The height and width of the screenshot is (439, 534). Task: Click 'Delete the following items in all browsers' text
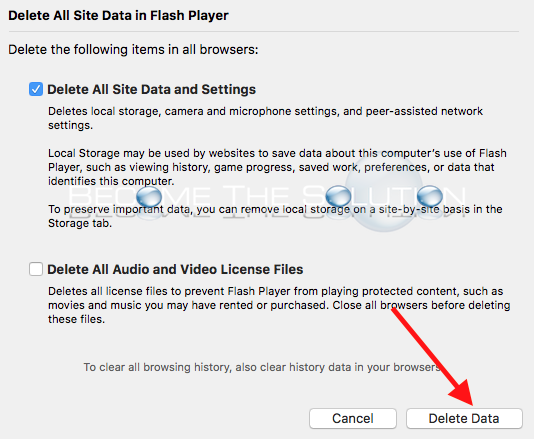click(x=133, y=50)
